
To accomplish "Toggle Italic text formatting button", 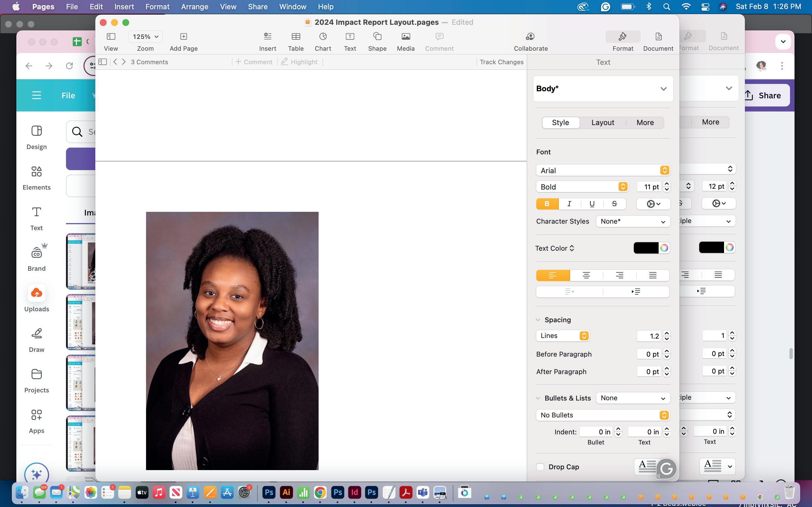I will point(570,204).
